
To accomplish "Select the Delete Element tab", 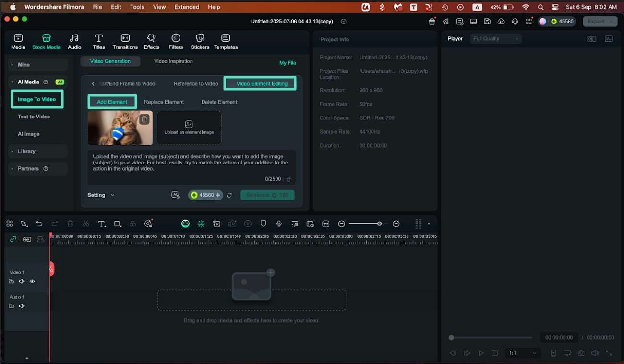I will coord(219,102).
